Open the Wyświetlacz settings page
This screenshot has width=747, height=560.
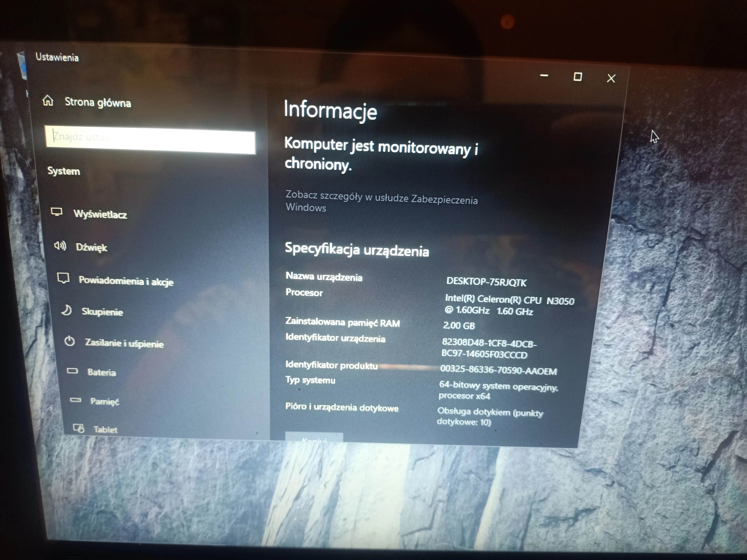[x=100, y=214]
